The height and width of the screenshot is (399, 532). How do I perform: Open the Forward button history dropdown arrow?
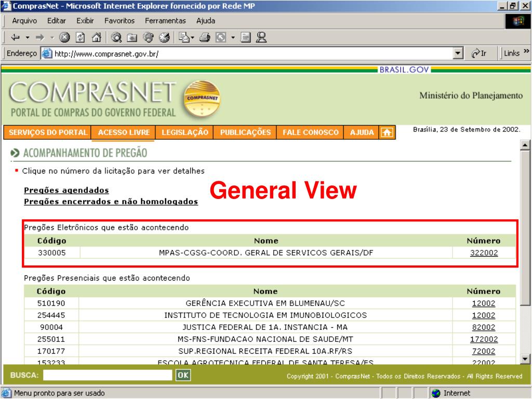(x=52, y=37)
